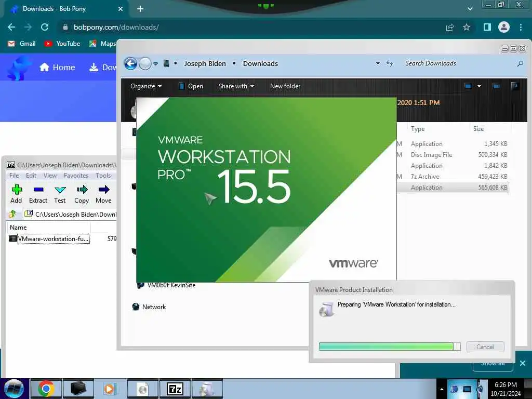532x399 pixels.
Task: Click the Open button in Explorer toolbar
Action: tap(191, 86)
